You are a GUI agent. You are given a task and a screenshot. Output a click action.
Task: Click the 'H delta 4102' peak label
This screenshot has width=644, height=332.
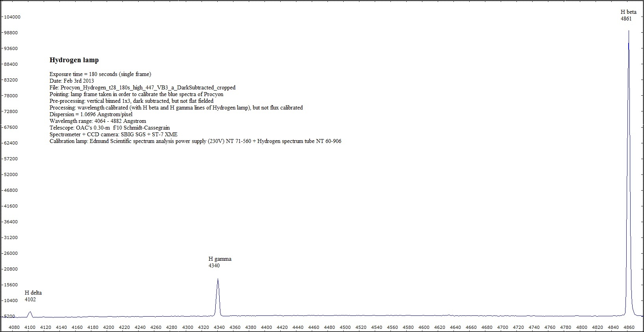[x=33, y=296]
